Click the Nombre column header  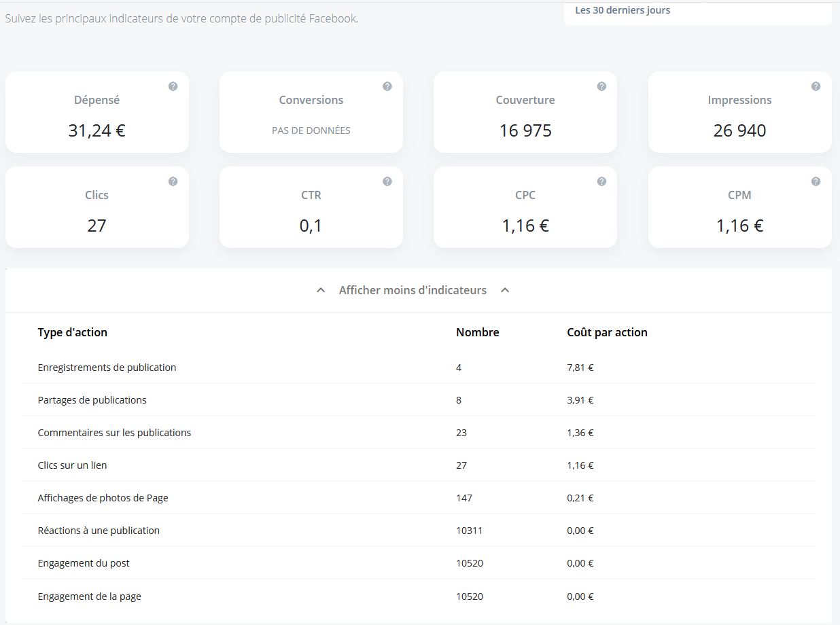coord(478,332)
